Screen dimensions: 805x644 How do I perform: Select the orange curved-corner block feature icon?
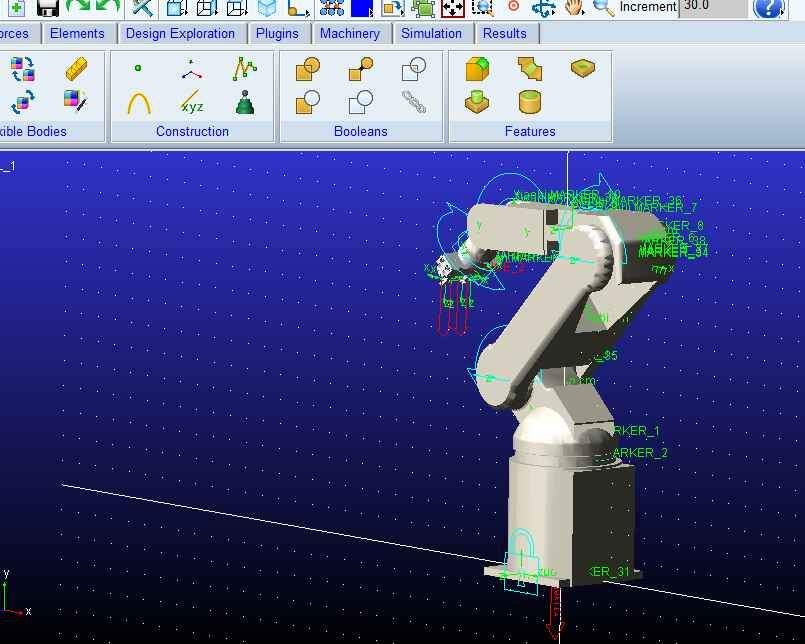(x=530, y=69)
